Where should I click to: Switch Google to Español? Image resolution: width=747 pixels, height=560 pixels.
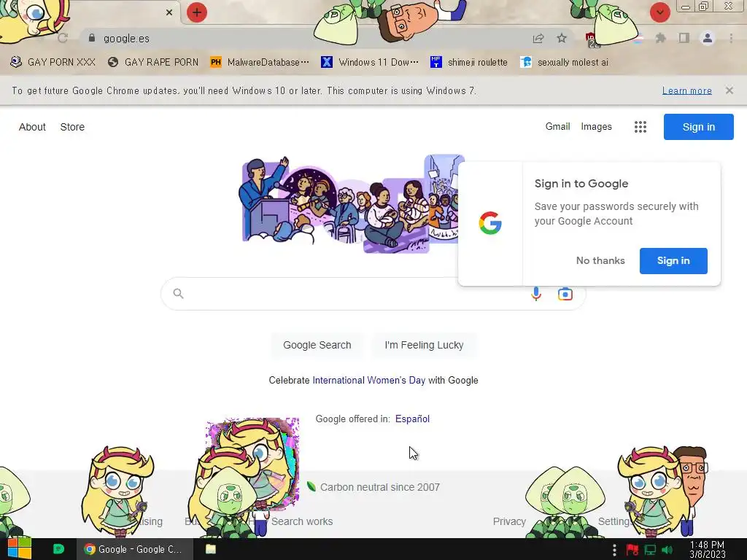click(413, 419)
